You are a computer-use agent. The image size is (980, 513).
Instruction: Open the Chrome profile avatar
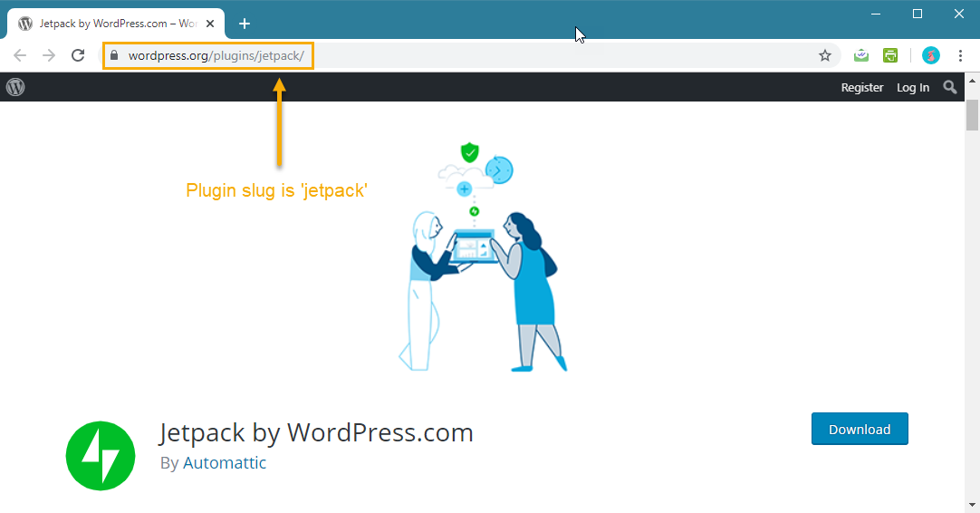point(930,55)
